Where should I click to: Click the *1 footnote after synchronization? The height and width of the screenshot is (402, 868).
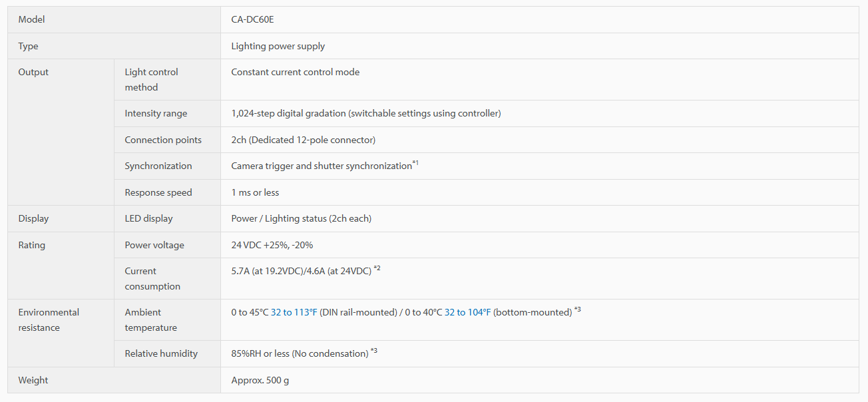[415, 163]
